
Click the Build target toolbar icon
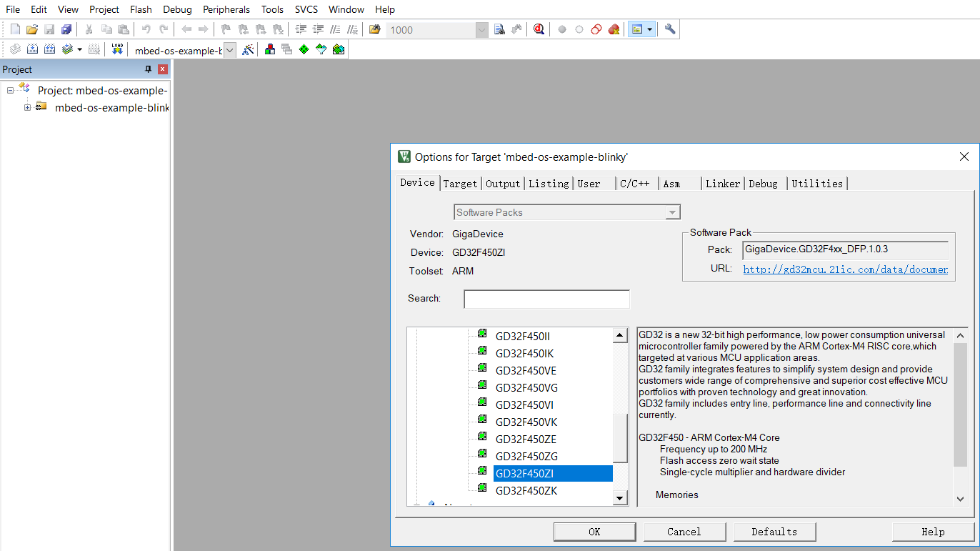coord(32,49)
